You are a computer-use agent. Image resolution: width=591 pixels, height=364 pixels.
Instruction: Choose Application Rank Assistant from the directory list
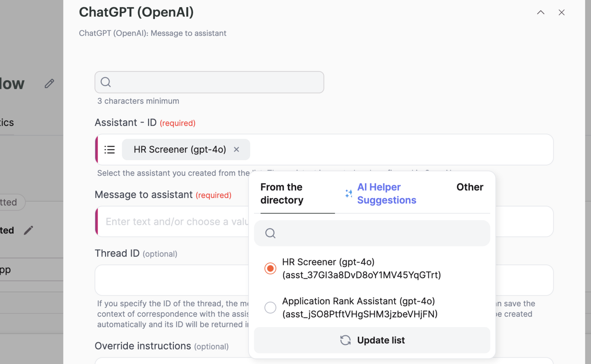pyautogui.click(x=359, y=307)
